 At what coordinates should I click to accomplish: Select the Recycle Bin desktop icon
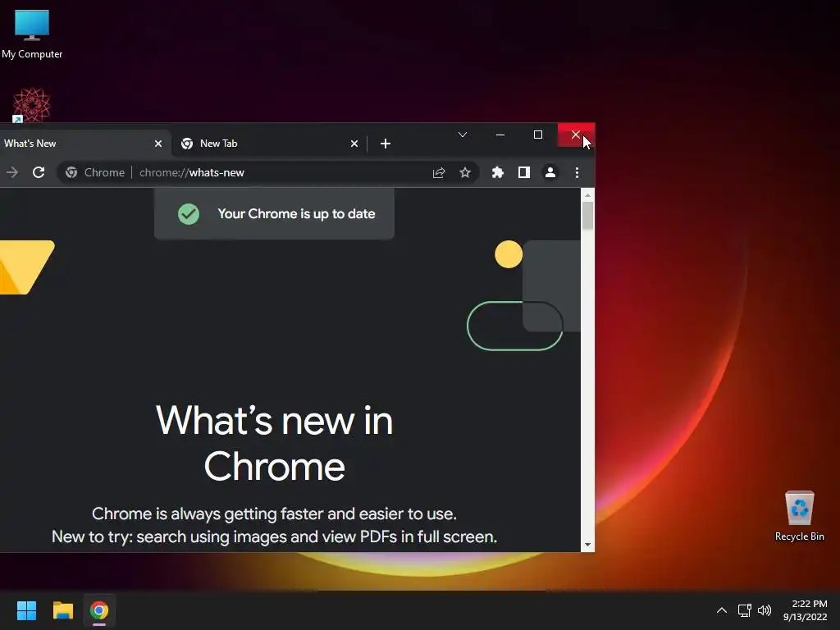tap(799, 516)
